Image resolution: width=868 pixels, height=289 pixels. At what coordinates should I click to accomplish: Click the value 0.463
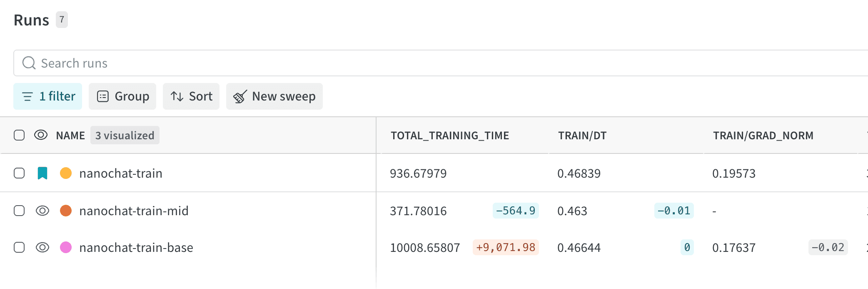click(x=572, y=211)
